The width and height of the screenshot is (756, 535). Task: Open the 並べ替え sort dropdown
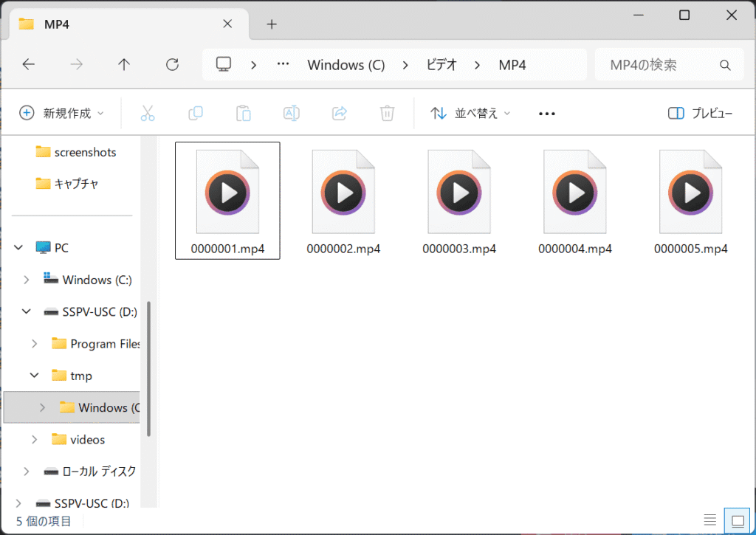tap(470, 113)
